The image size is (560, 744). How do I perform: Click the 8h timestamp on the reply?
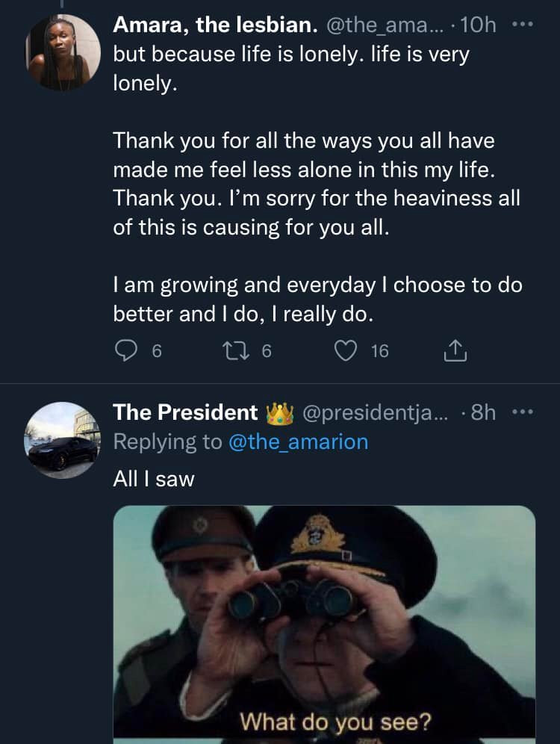pos(485,412)
